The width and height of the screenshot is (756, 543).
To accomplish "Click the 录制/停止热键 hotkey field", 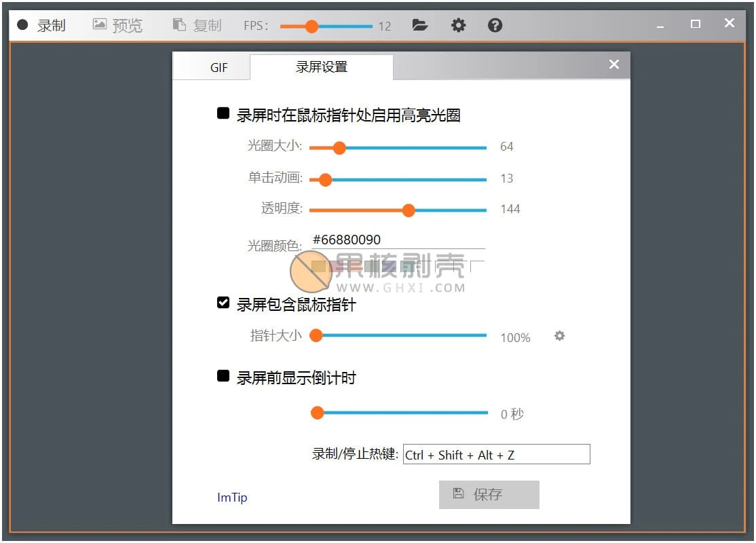I will click(x=496, y=455).
